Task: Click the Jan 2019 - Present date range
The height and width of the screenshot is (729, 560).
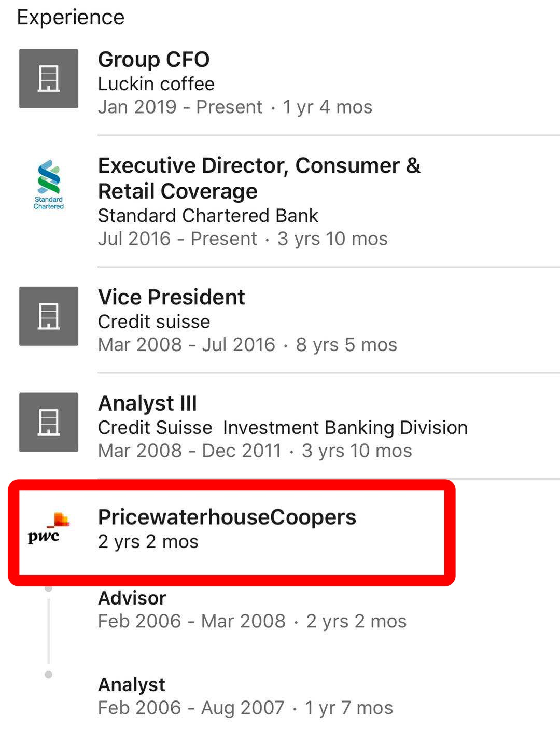Action: [180, 107]
